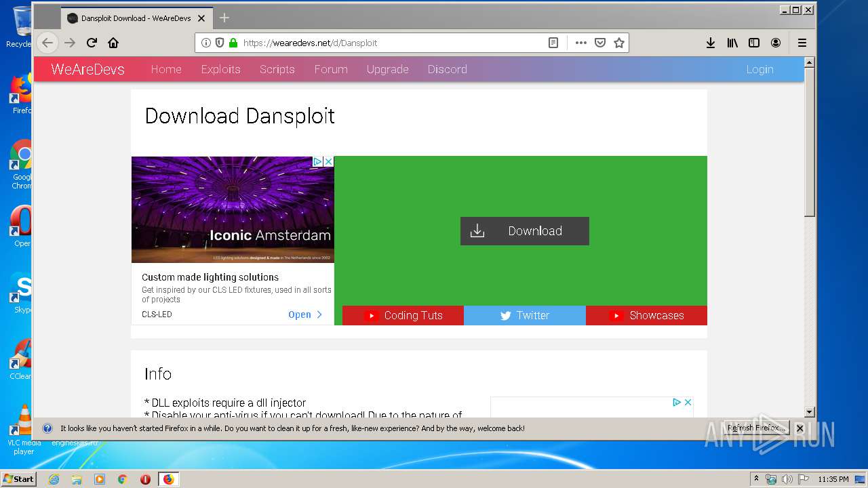Toggle reader view icon
This screenshot has width=868, height=488.
553,43
